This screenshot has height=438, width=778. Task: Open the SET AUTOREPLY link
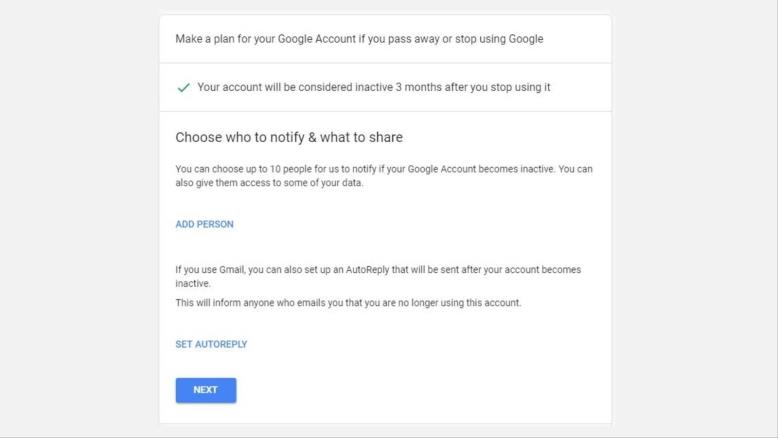(211, 344)
